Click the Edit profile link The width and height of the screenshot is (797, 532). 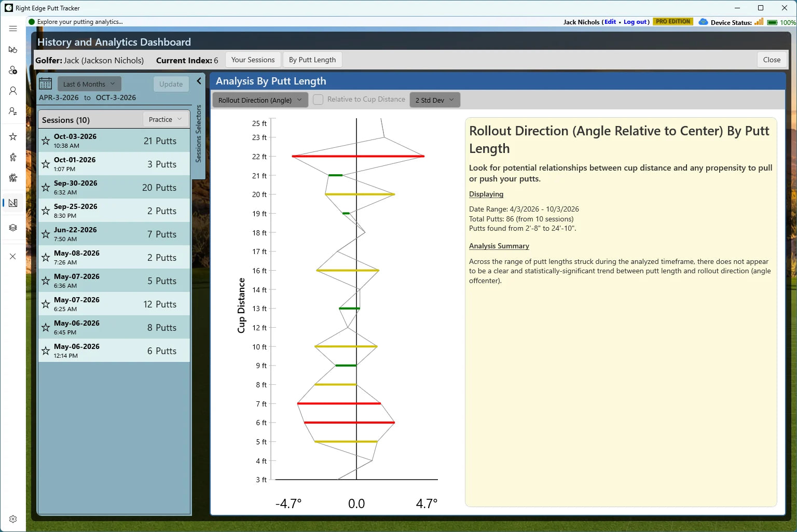click(x=610, y=22)
